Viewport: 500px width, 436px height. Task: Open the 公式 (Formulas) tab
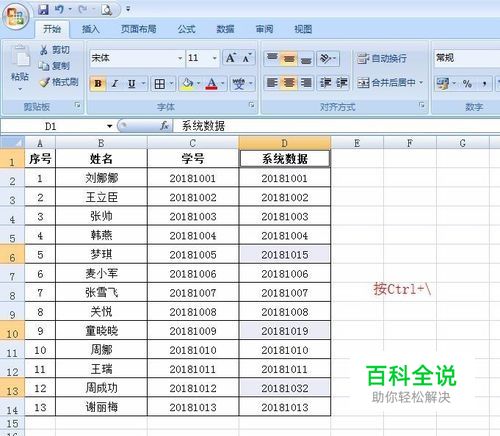[186, 29]
